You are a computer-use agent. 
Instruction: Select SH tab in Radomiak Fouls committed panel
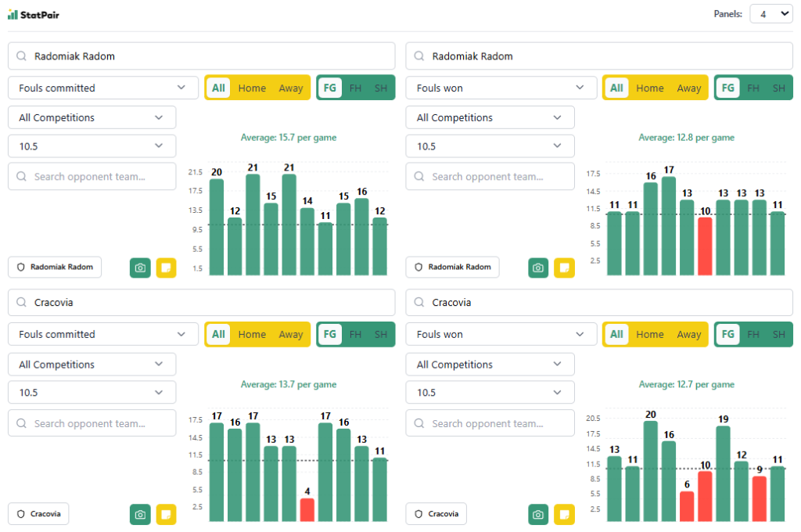381,88
